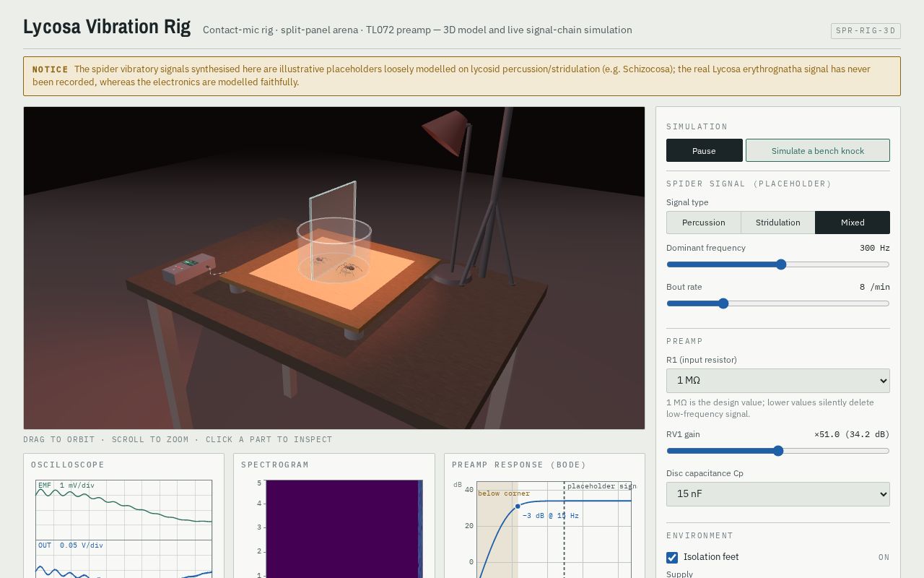Click the OSCILLOSCOPE panel heading
The image size is (924, 578).
[68, 465]
